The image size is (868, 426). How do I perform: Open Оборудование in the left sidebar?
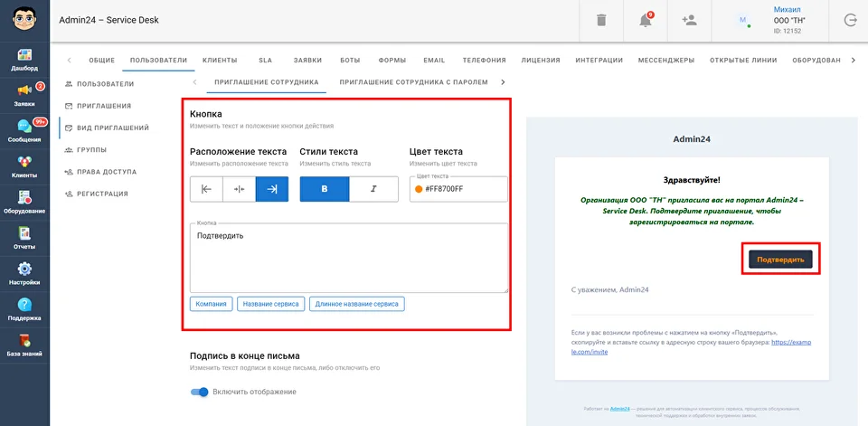24,203
